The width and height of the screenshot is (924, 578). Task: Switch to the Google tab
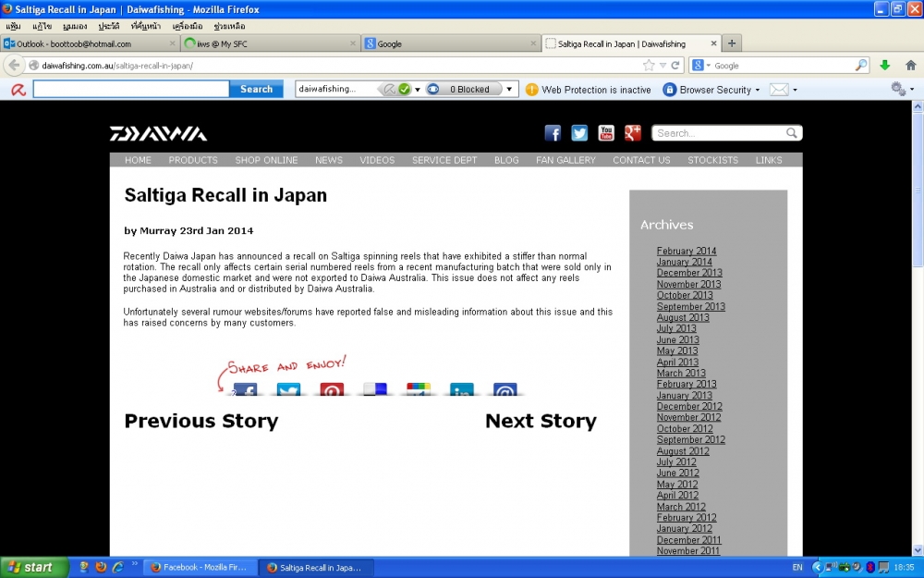pos(450,43)
